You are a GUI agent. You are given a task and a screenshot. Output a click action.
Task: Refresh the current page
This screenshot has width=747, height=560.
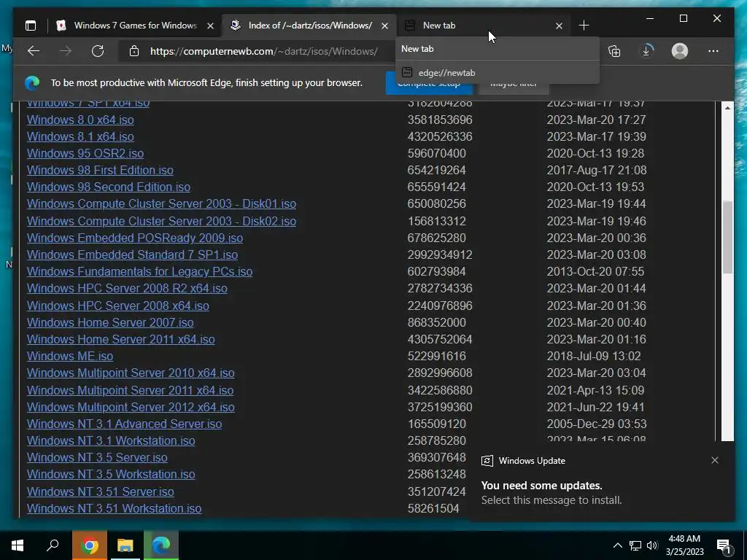98,51
